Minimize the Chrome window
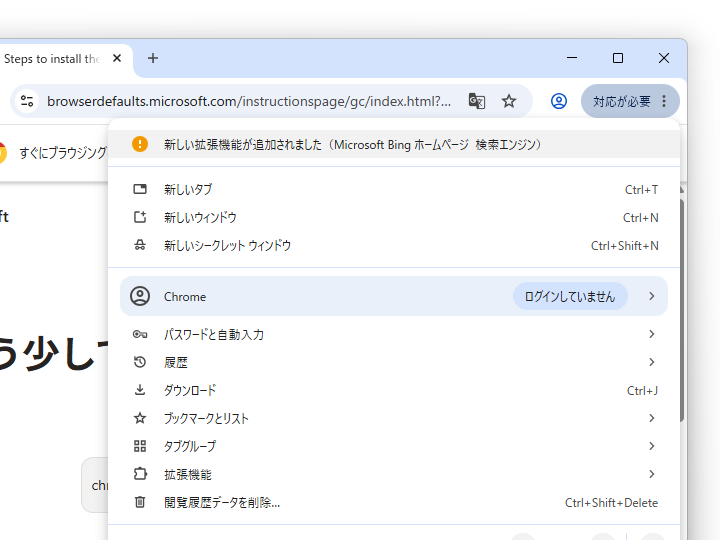This screenshot has width=720, height=540. click(572, 58)
